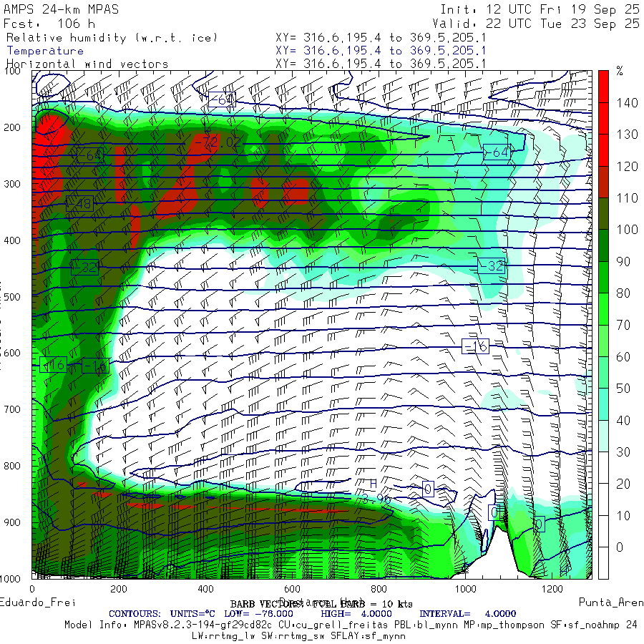Click the 'INTERVAL= 4.0000' contour value
This screenshot has height=644, width=644.
[x=467, y=614]
